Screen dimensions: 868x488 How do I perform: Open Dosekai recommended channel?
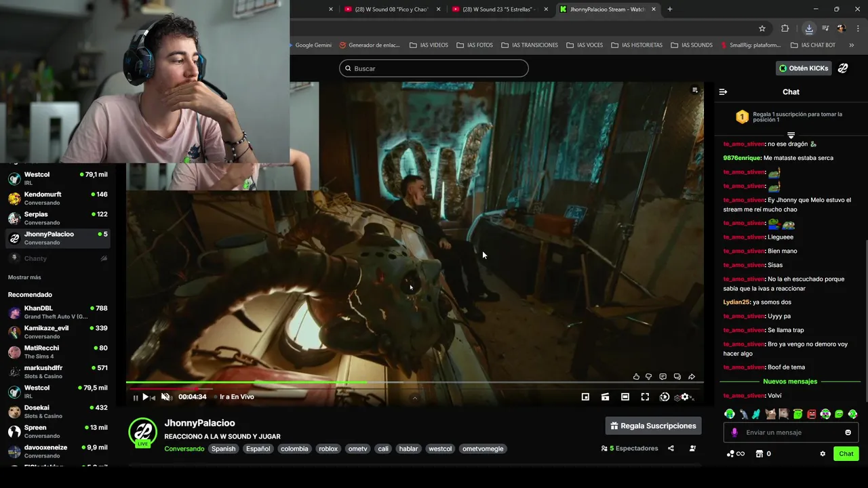(58, 412)
